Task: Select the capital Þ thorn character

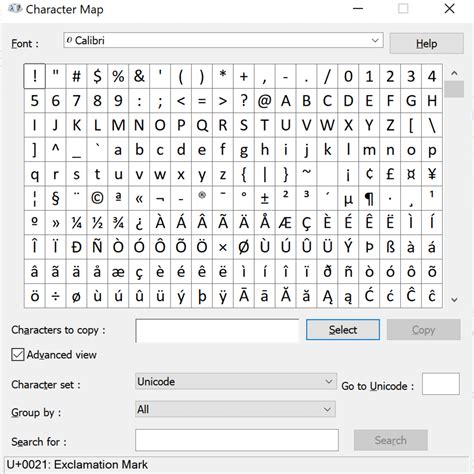Action: point(369,247)
